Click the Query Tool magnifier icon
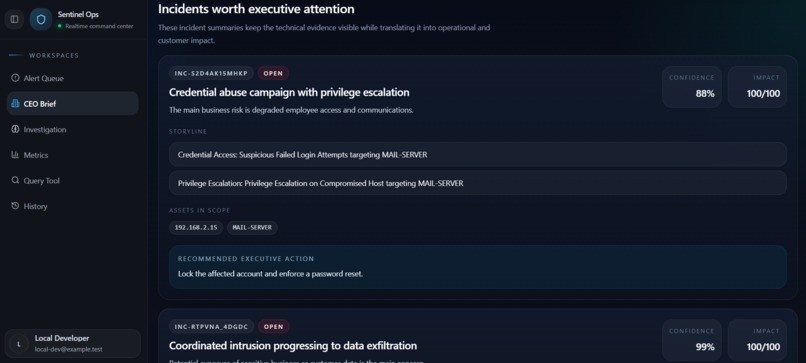The width and height of the screenshot is (806, 363). (15, 180)
